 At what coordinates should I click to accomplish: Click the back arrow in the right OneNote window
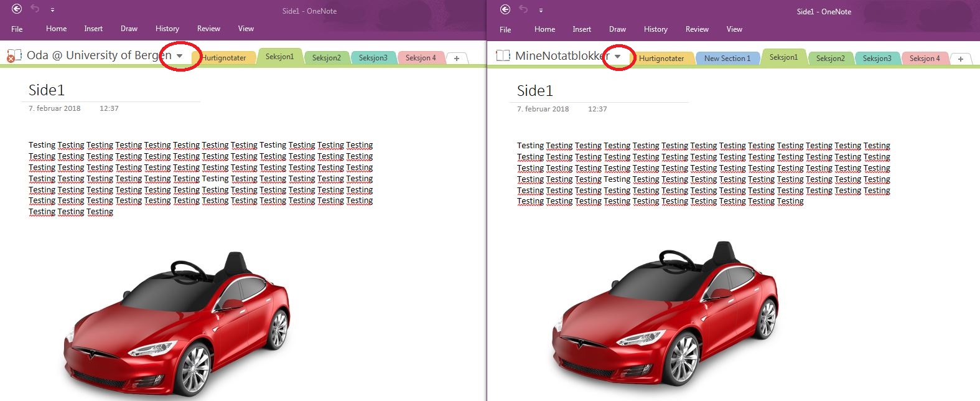[505, 9]
